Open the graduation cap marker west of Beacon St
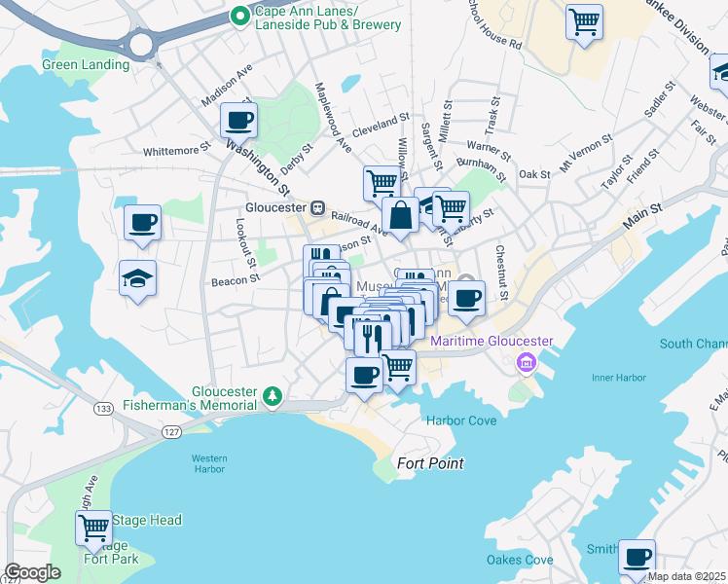 coord(137,279)
